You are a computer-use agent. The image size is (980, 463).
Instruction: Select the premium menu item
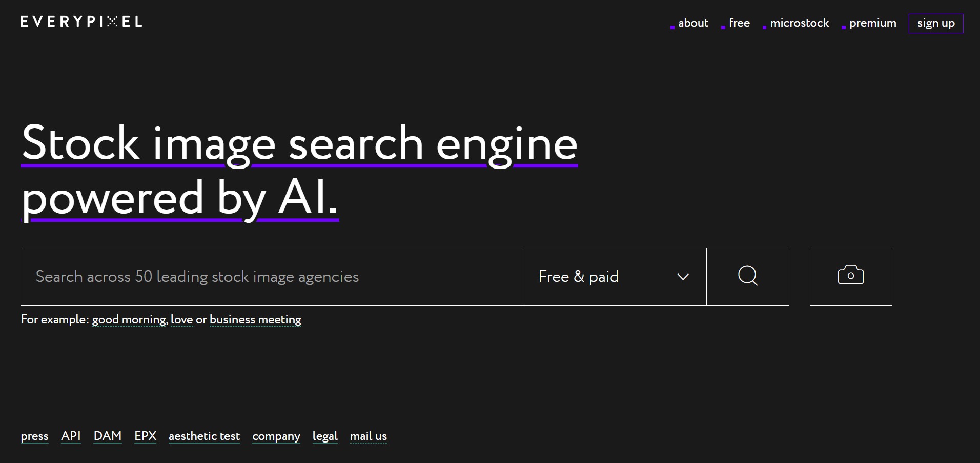[872, 23]
